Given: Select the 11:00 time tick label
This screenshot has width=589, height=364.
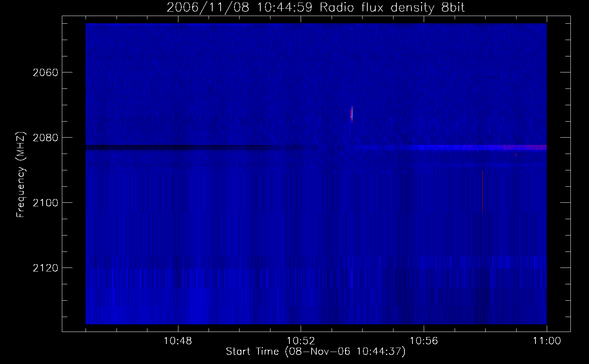Looking at the screenshot, I should (x=547, y=341).
